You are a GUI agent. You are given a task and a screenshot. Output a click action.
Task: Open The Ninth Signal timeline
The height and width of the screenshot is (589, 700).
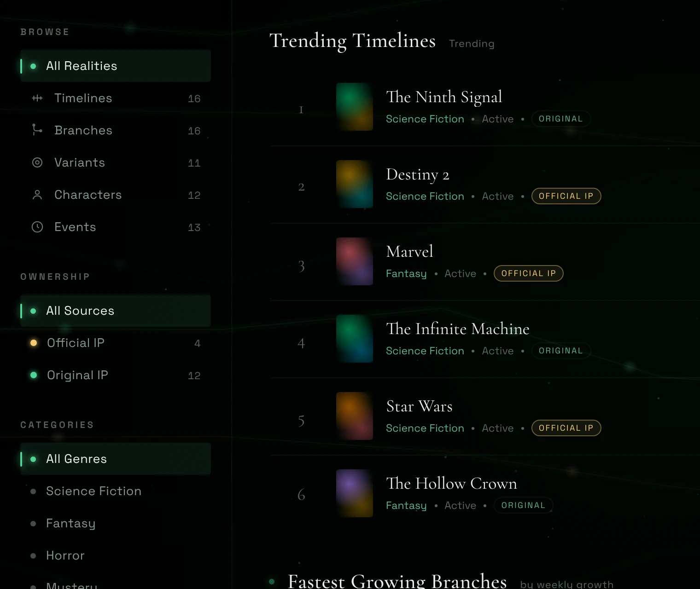[x=444, y=97]
